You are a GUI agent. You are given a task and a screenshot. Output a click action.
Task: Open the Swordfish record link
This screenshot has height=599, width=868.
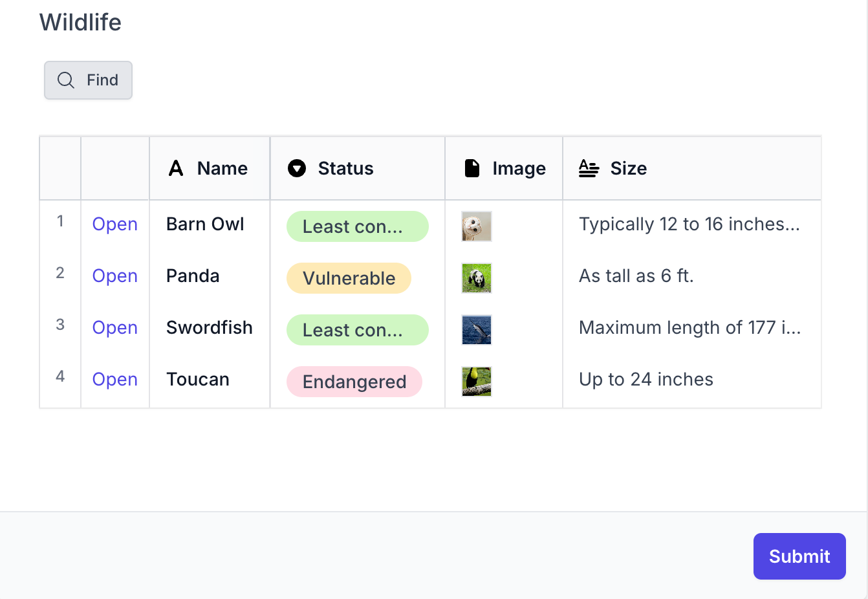point(115,327)
